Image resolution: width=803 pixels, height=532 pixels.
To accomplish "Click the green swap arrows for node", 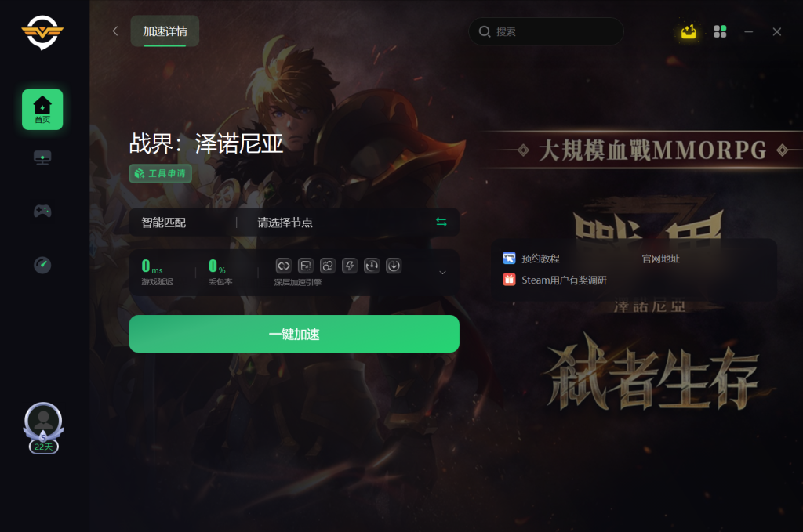I will [441, 222].
